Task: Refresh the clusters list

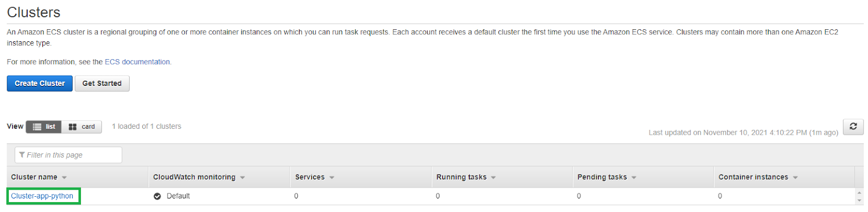Action: [853, 127]
